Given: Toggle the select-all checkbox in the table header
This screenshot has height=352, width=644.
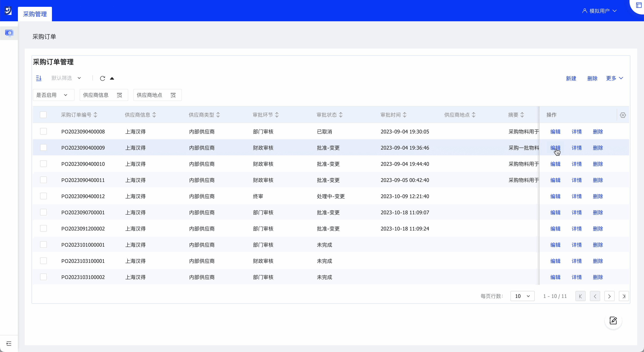Looking at the screenshot, I should (43, 115).
